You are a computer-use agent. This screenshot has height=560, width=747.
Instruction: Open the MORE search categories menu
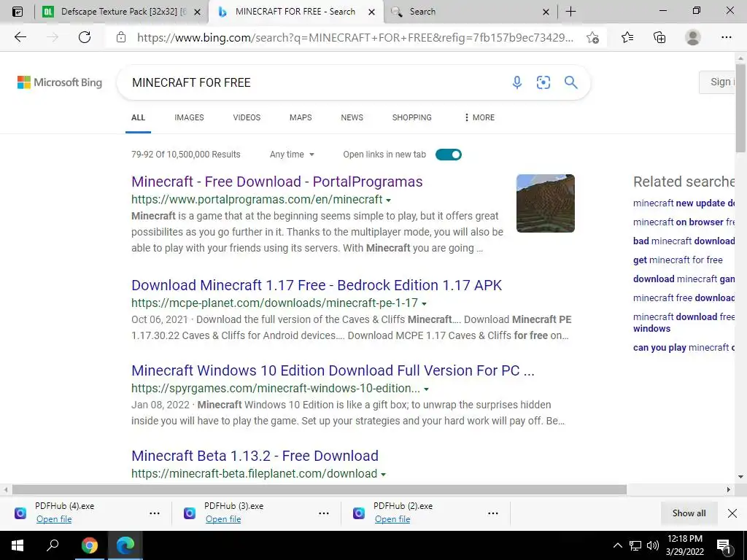[479, 117]
